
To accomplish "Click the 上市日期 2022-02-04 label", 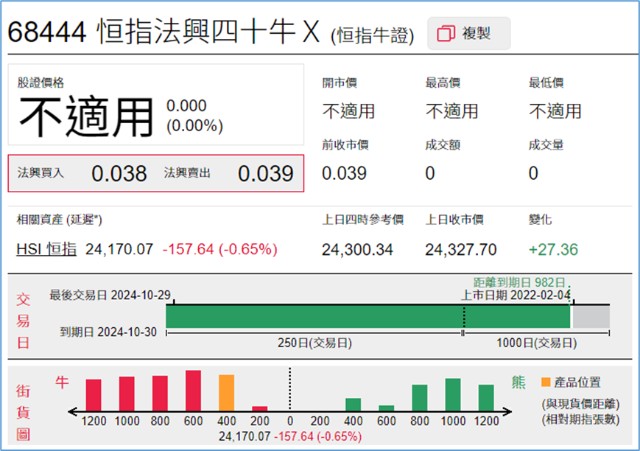I will (516, 295).
